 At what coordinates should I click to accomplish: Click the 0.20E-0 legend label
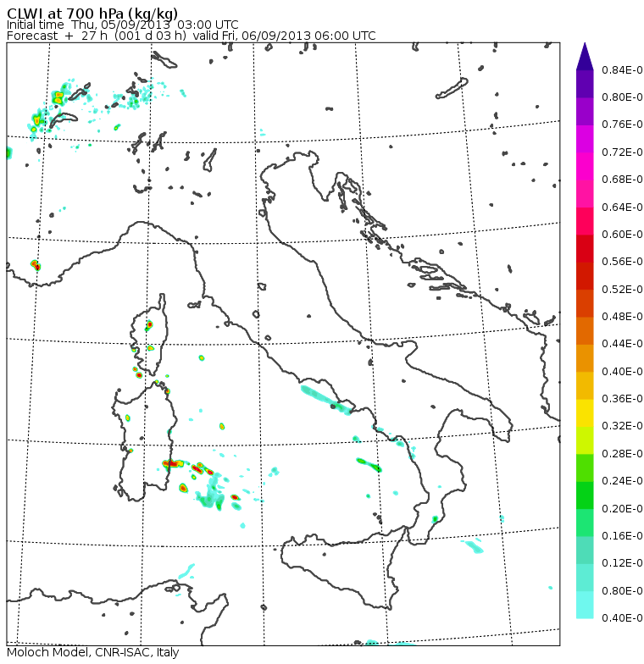coord(622,508)
